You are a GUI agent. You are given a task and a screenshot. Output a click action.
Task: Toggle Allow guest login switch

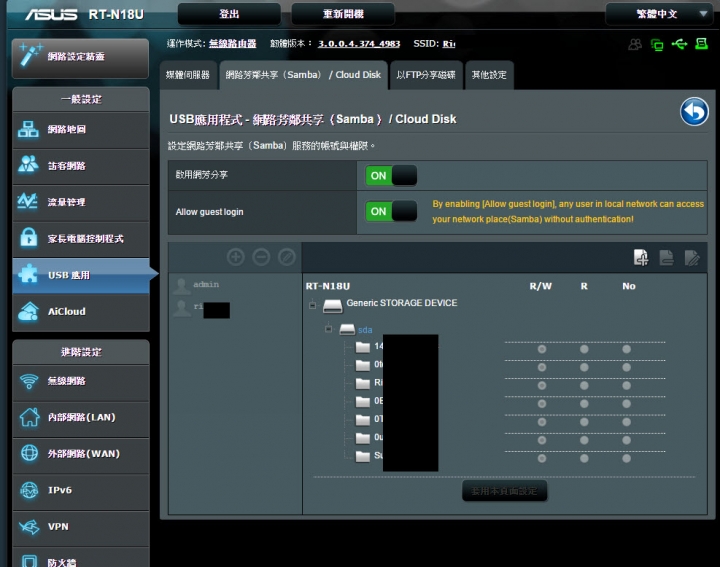tap(391, 211)
